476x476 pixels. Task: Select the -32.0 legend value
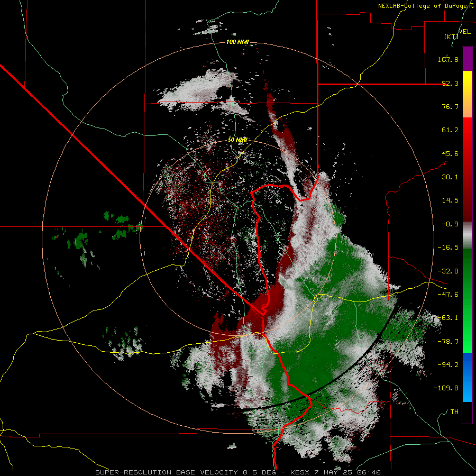click(x=448, y=271)
